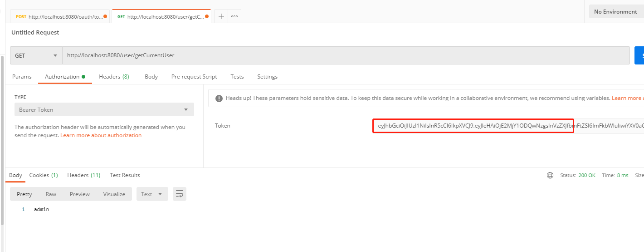This screenshot has width=644, height=252.
Task: Select the Visualize response view
Action: (114, 194)
